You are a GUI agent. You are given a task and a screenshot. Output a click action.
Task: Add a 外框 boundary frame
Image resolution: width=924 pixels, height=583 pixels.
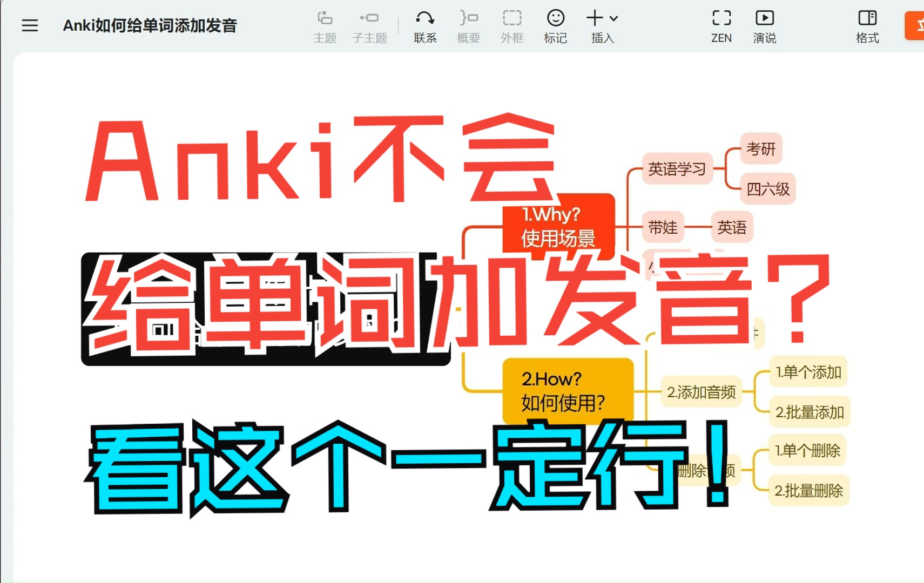click(512, 26)
